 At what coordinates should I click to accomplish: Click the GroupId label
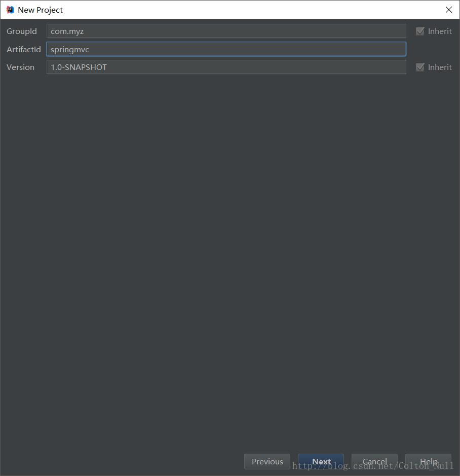coord(22,31)
